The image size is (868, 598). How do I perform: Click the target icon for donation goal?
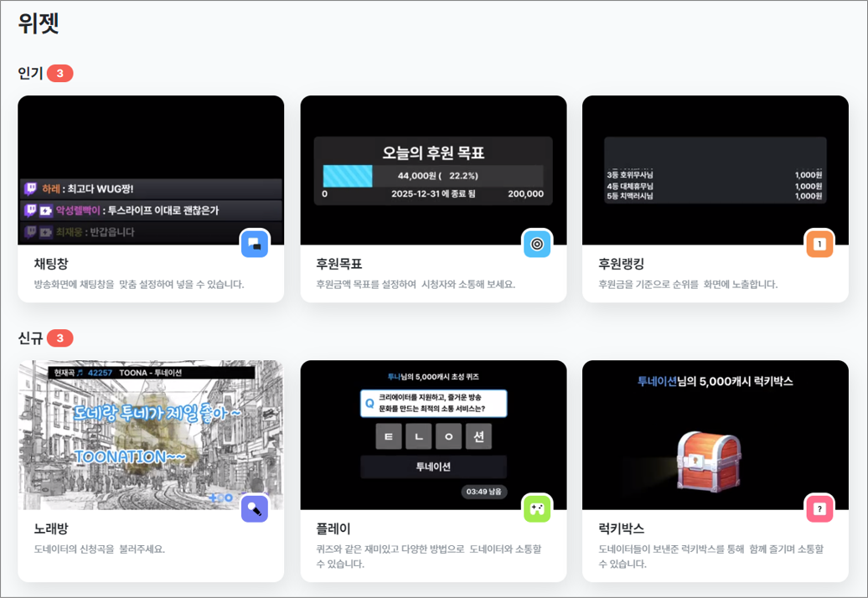[x=537, y=244]
